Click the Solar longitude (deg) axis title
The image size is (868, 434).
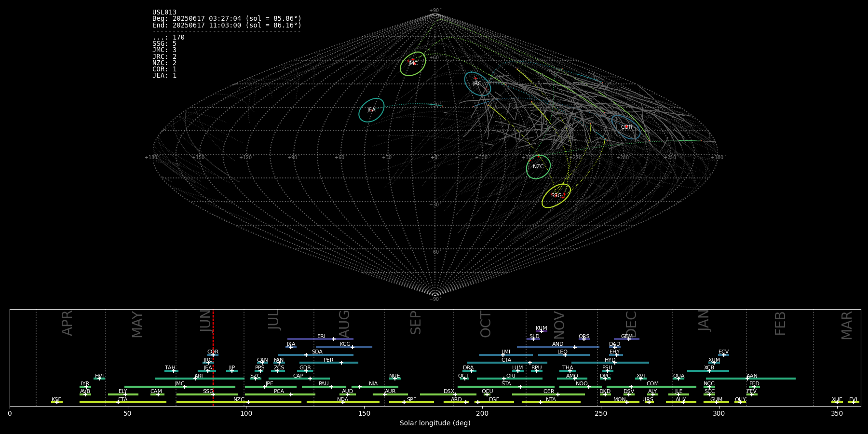(435, 423)
